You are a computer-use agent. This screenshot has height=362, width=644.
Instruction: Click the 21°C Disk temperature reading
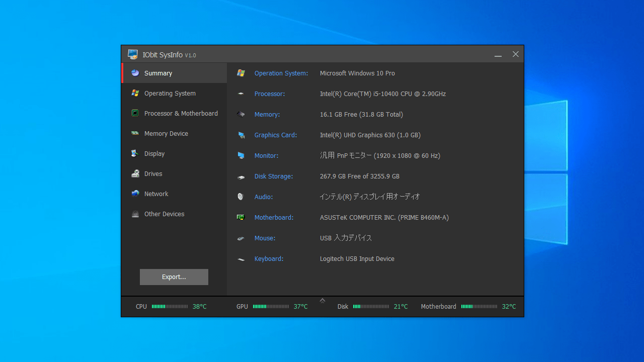(x=401, y=306)
